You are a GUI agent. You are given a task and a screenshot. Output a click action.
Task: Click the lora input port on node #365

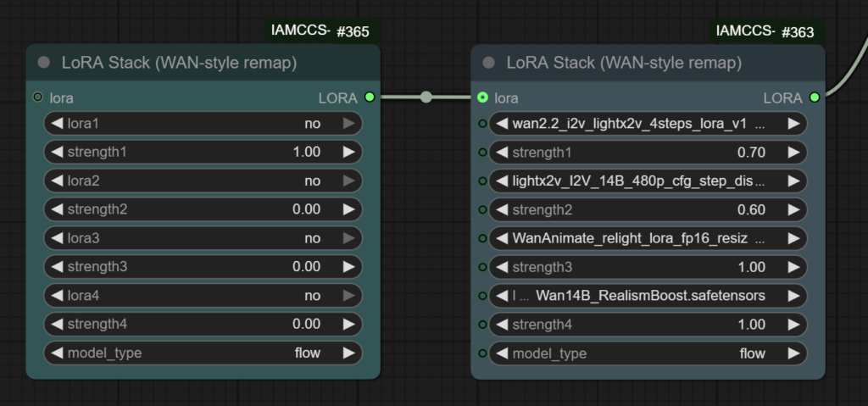[37, 97]
